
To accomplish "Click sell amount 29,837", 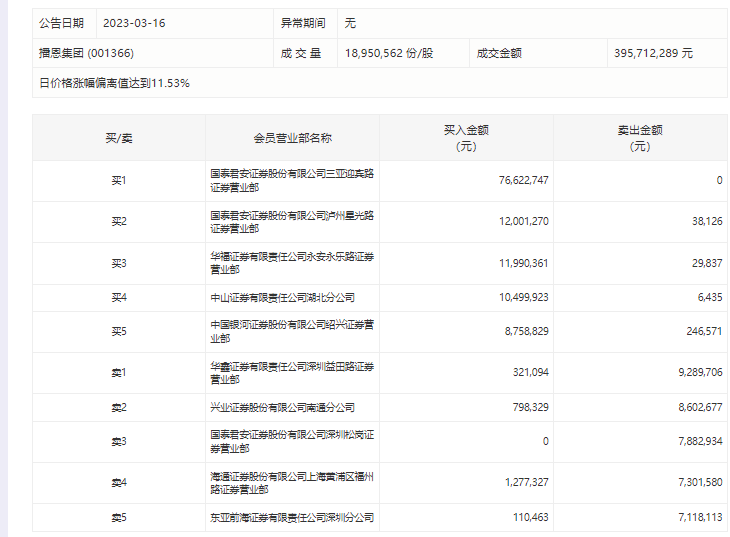I will click(707, 263).
